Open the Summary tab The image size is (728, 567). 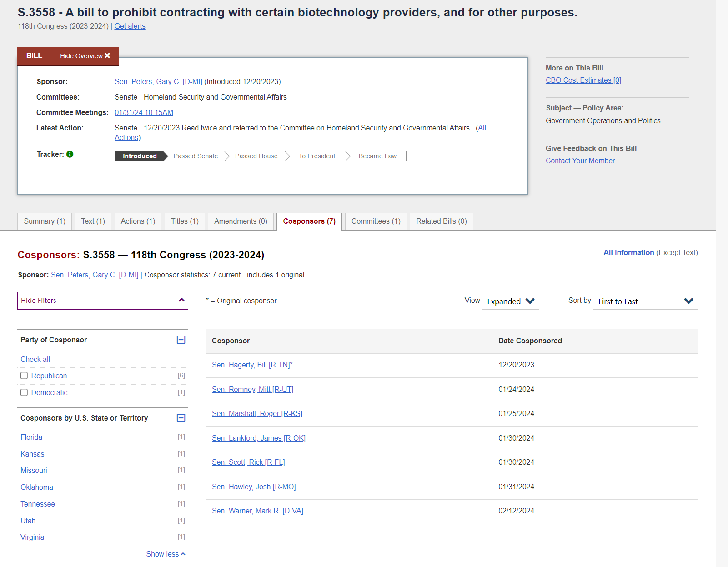tap(45, 221)
